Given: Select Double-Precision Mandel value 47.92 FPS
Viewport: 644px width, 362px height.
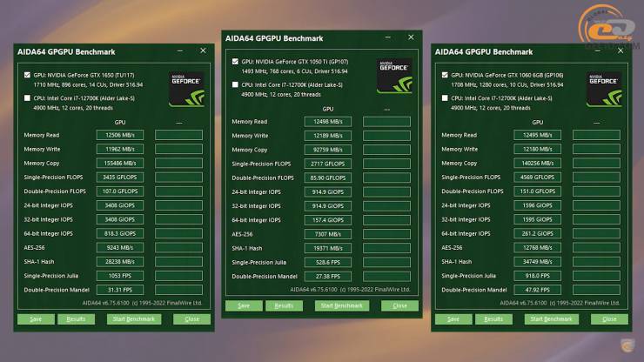Looking at the screenshot, I should coord(537,290).
